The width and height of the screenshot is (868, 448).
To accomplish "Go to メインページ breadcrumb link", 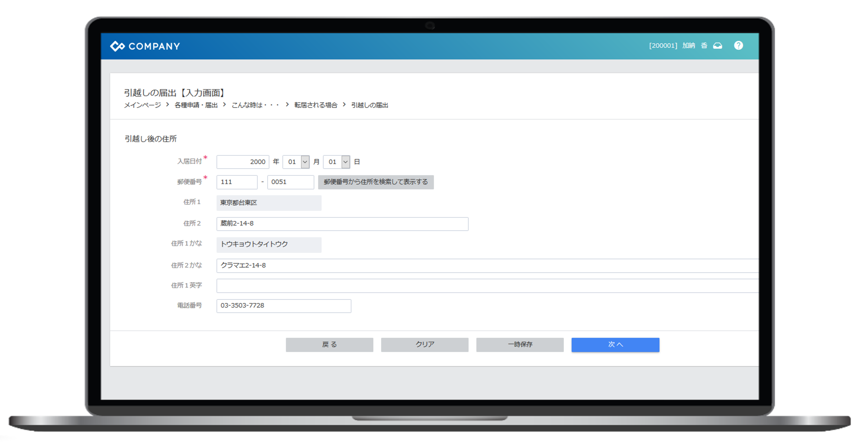I will (142, 105).
